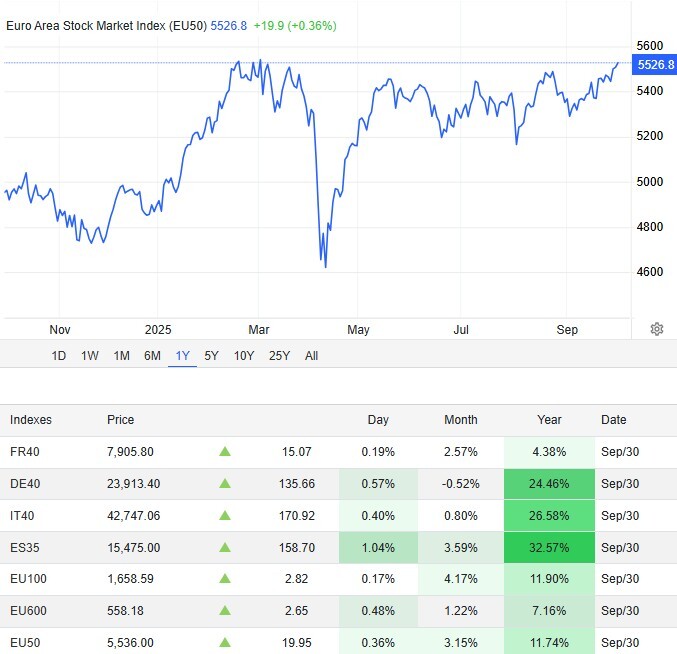Sort table by Price column header

tap(120, 420)
